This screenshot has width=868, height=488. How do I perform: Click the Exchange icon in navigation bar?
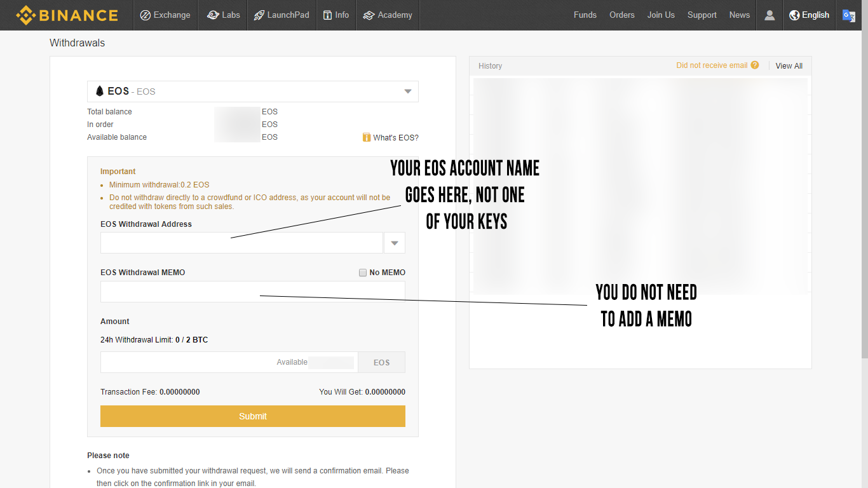(145, 15)
